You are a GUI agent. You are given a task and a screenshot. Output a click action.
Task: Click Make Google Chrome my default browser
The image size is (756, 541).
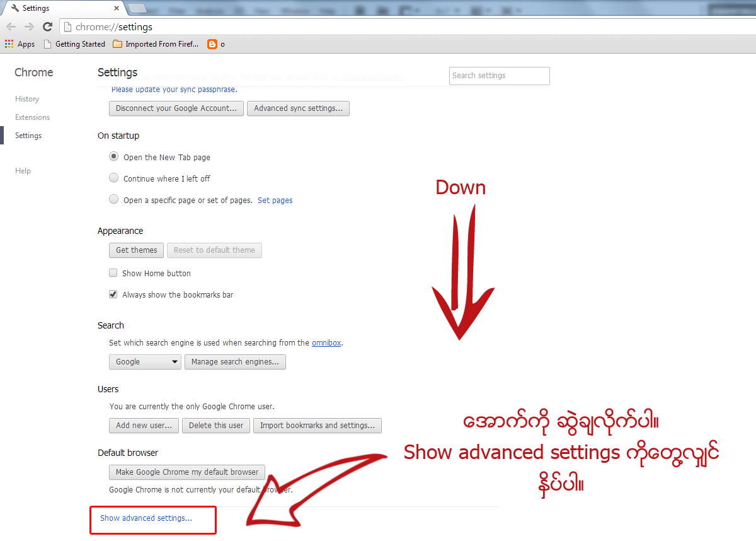click(186, 472)
